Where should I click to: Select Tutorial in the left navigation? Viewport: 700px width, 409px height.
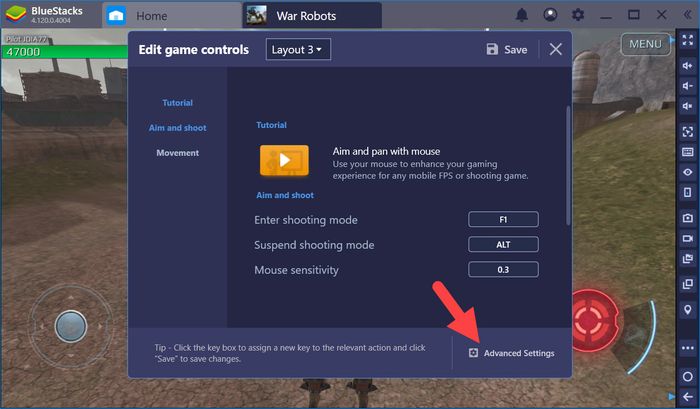[177, 103]
